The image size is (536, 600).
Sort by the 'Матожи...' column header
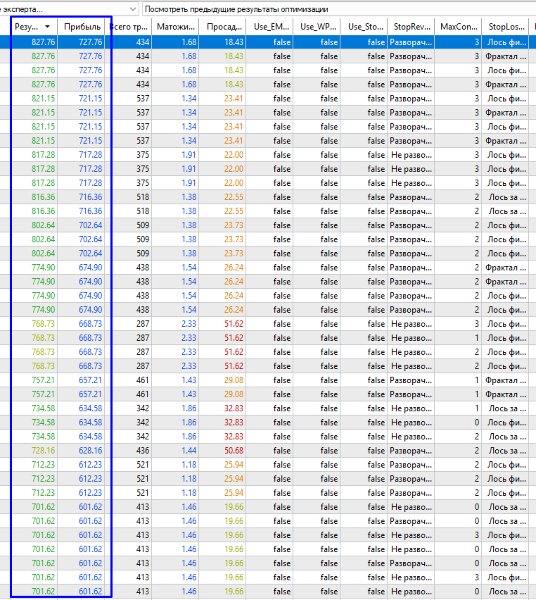coord(175,27)
